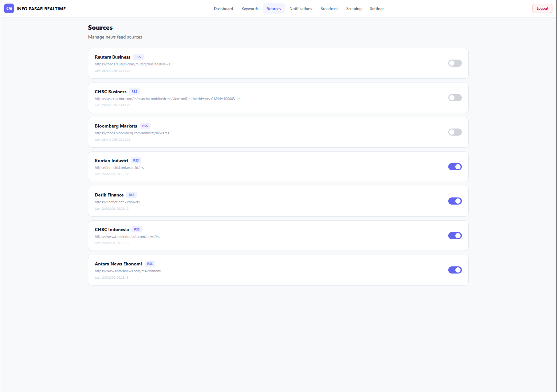Open the Notifications tab
The image size is (557, 392).
coord(301,9)
